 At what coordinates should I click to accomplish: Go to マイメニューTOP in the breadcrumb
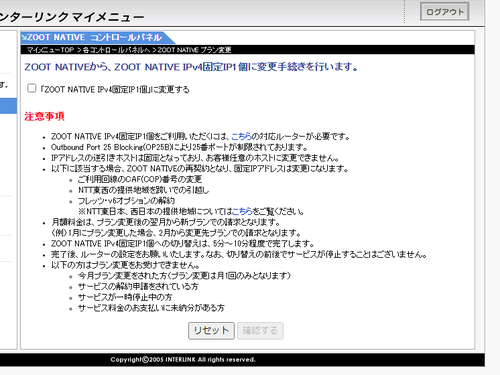pyautogui.click(x=50, y=50)
